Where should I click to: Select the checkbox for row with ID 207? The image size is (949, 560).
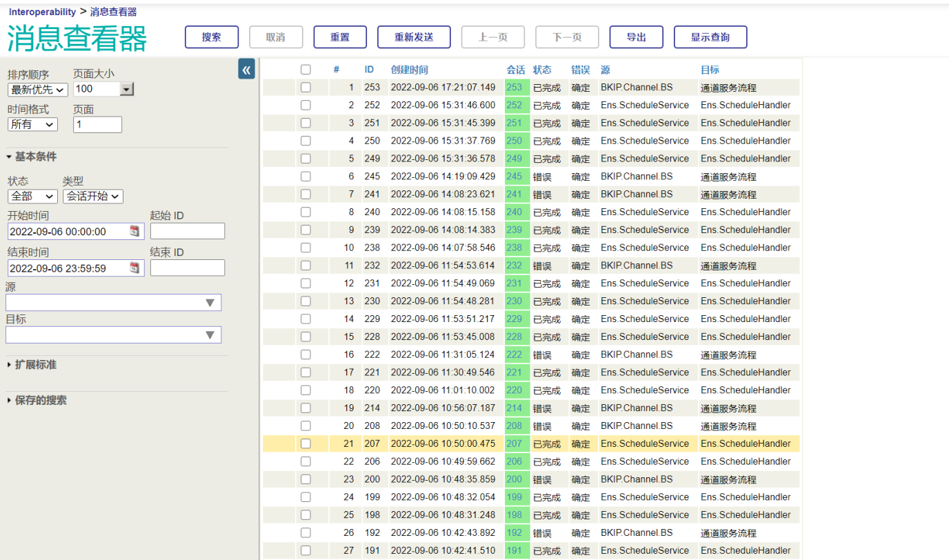306,443
